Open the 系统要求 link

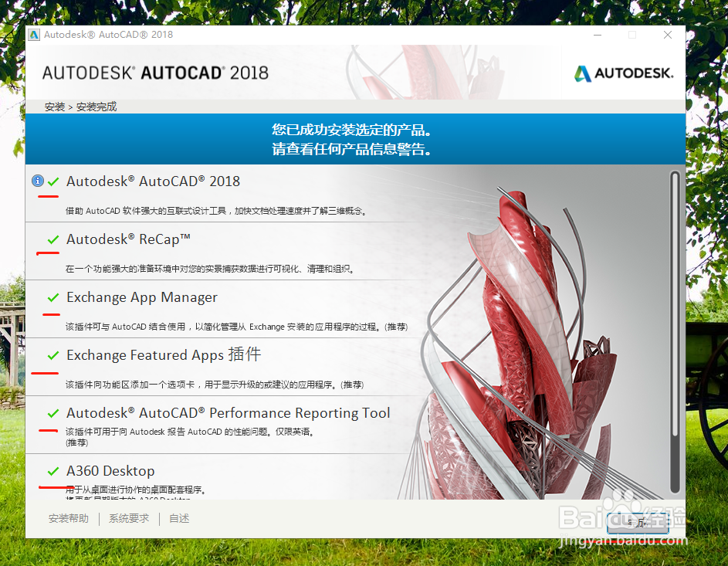tap(129, 518)
